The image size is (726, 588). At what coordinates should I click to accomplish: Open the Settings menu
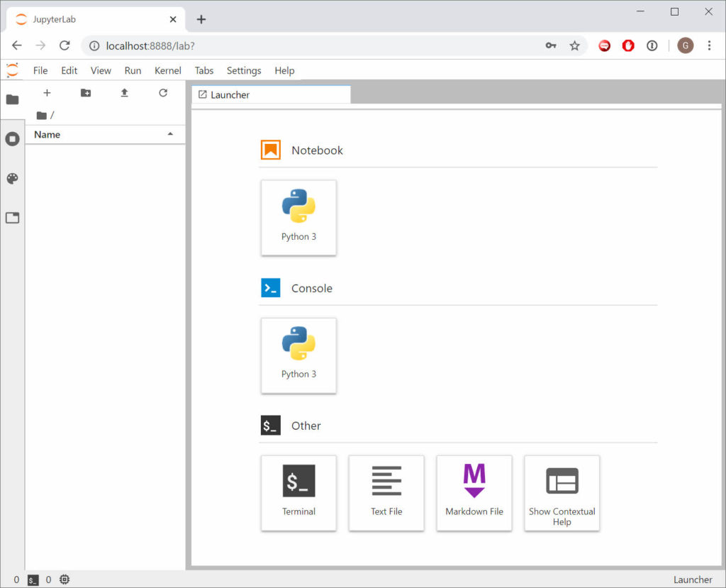point(244,70)
